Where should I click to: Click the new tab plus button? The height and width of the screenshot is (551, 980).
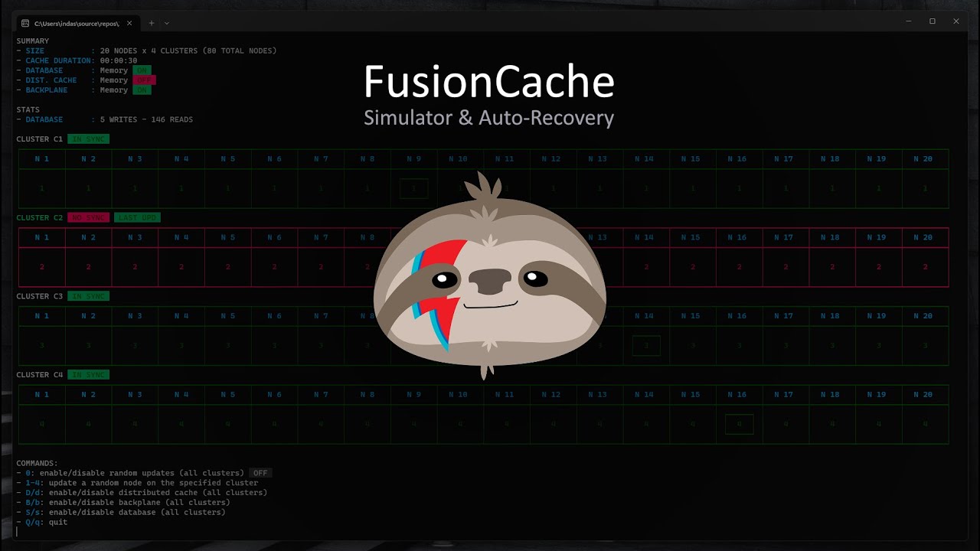tap(152, 23)
